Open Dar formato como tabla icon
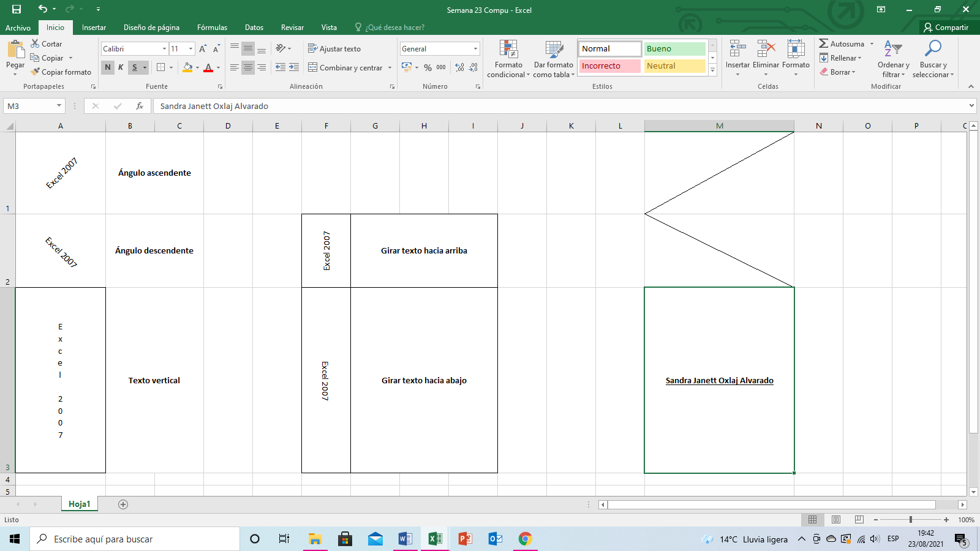This screenshot has width=980, height=551. [x=554, y=50]
